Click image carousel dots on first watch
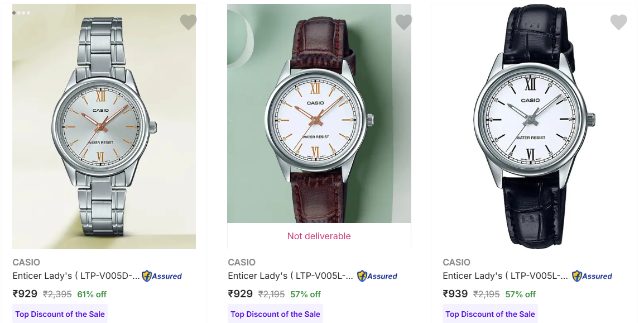The height and width of the screenshot is (323, 644). point(21,13)
